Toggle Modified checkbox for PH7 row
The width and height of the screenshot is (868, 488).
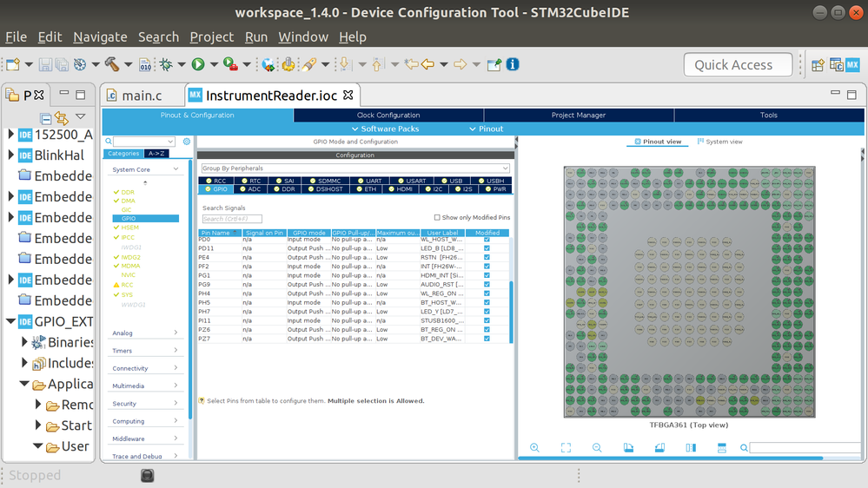pos(487,312)
